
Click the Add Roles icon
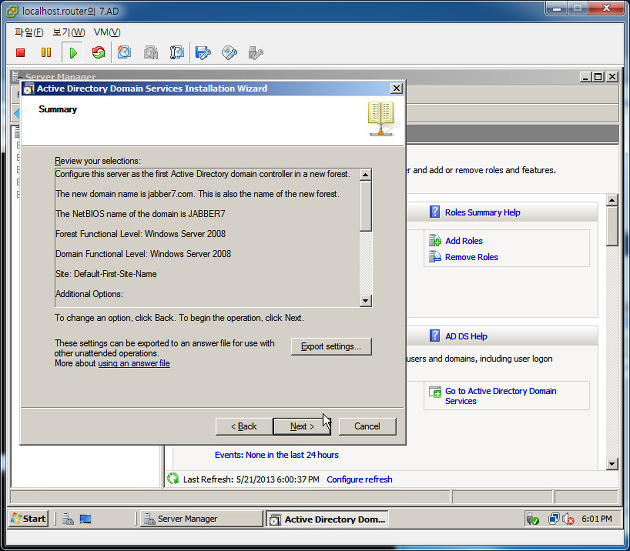pos(435,240)
